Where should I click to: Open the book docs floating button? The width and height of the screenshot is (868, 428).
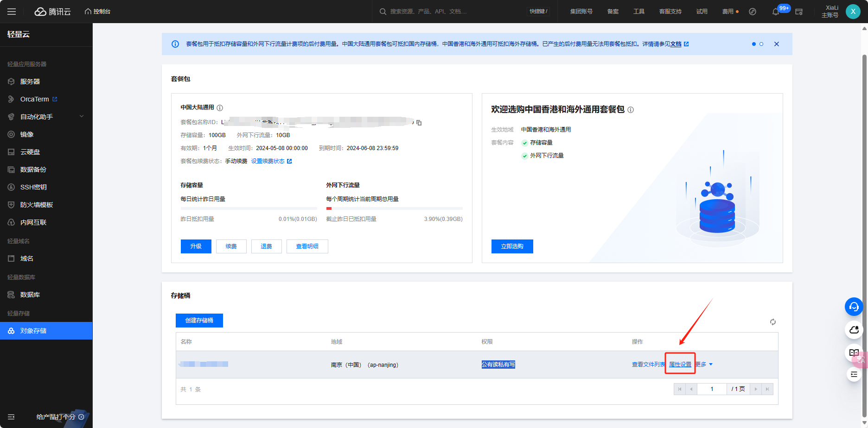coord(854,352)
